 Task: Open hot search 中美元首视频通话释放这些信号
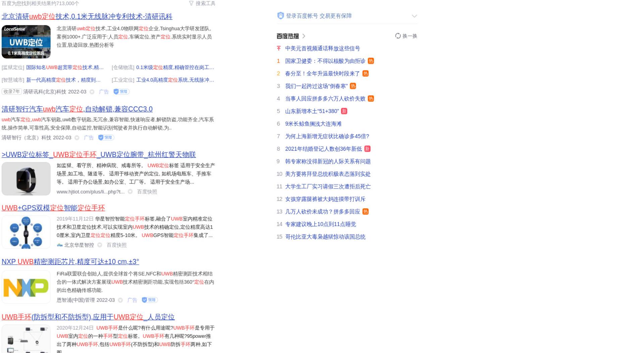[322, 49]
